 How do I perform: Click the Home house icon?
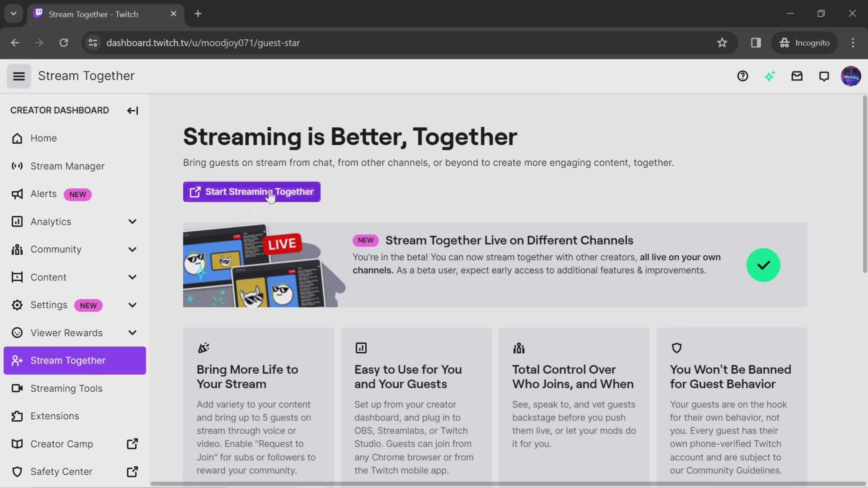pos(17,138)
